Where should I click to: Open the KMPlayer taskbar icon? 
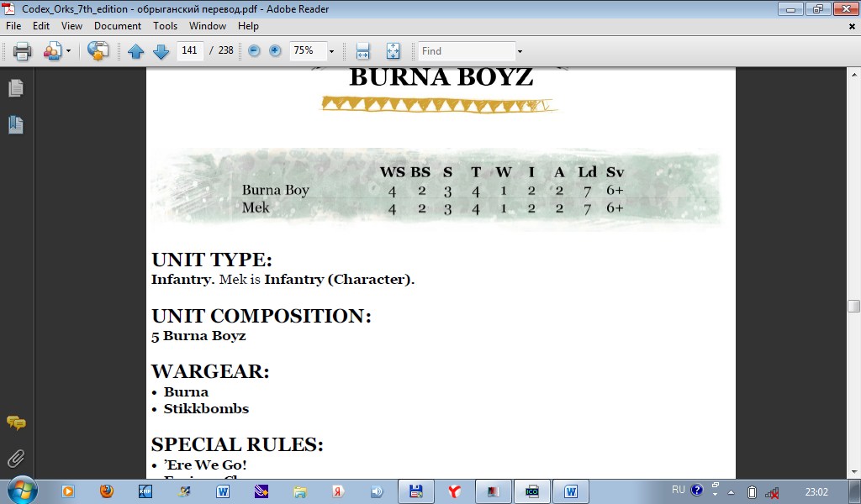tap(145, 491)
